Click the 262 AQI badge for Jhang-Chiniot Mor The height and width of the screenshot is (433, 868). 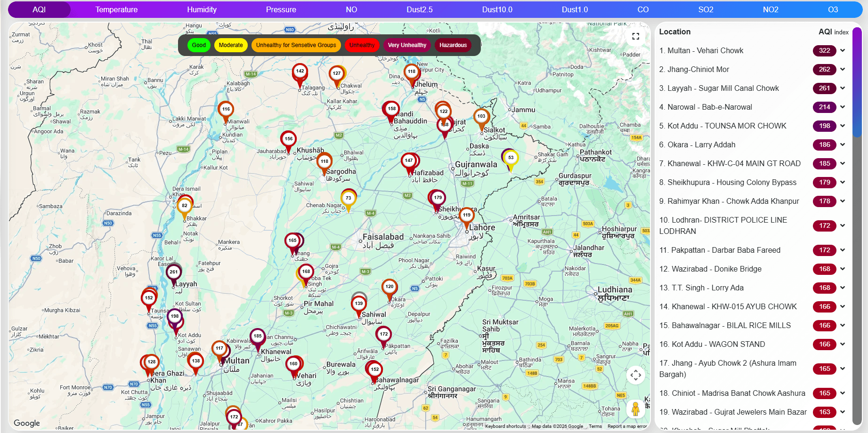point(824,69)
